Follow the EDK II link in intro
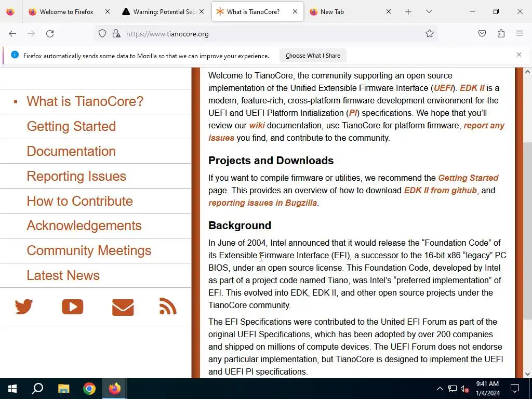532x399 pixels. click(x=472, y=88)
